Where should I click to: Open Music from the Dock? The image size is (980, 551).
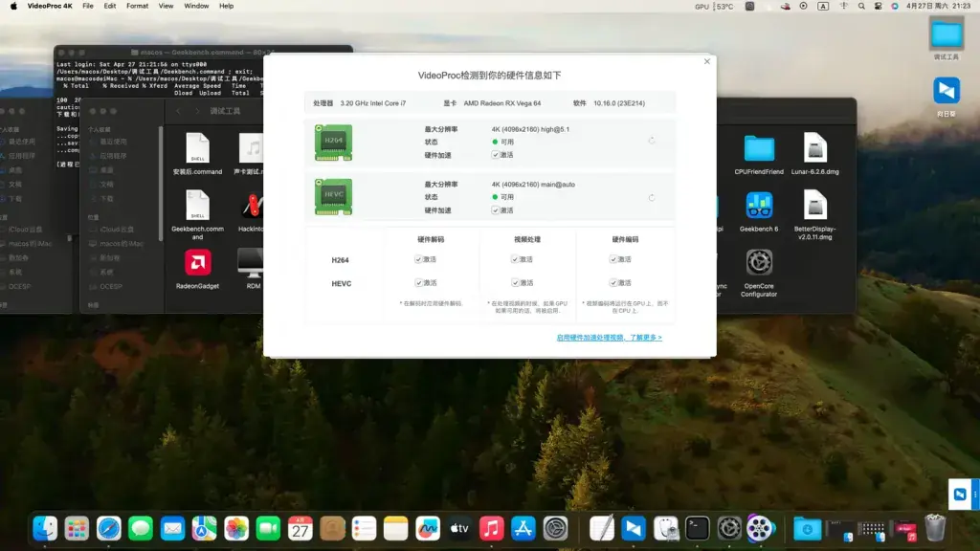[491, 528]
